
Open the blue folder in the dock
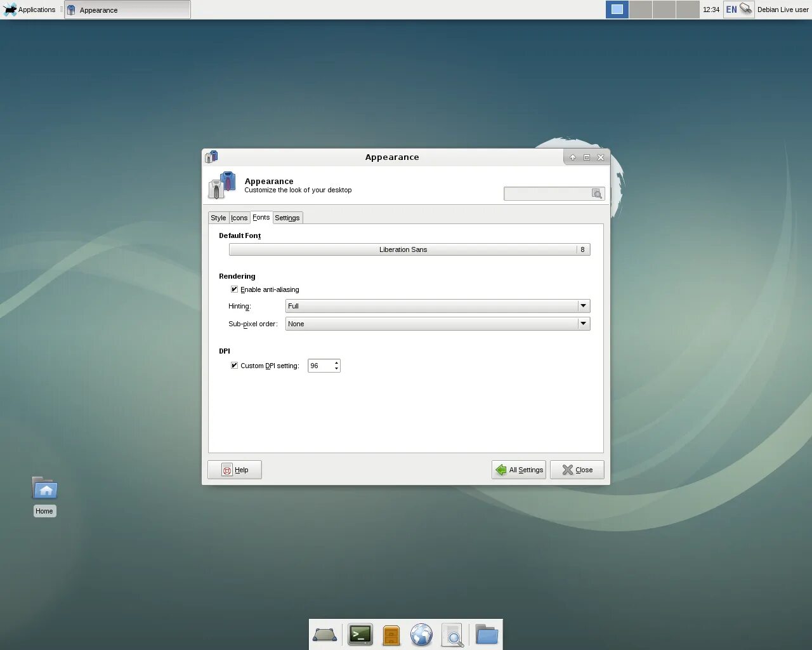tap(487, 635)
